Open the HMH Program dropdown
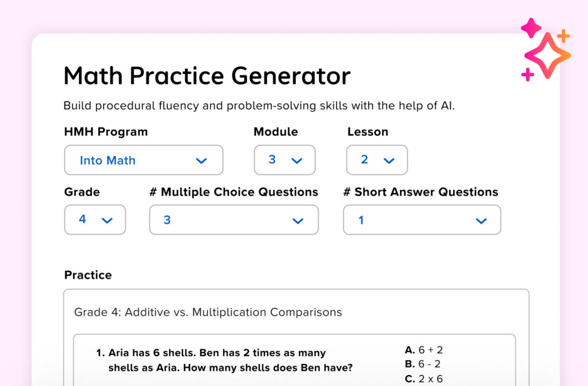 [143, 160]
